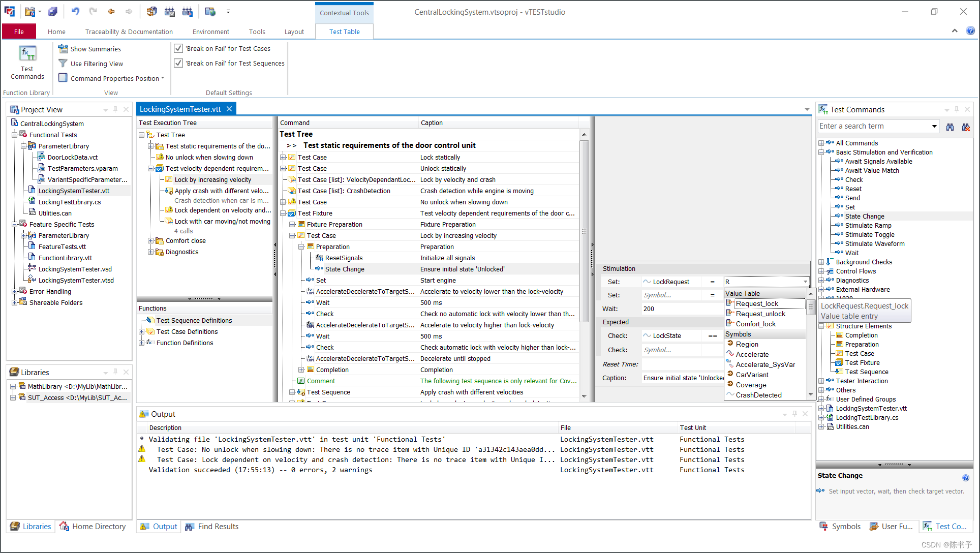980x553 pixels.
Task: Click the Wait value field showing 200
Action: (x=682, y=309)
